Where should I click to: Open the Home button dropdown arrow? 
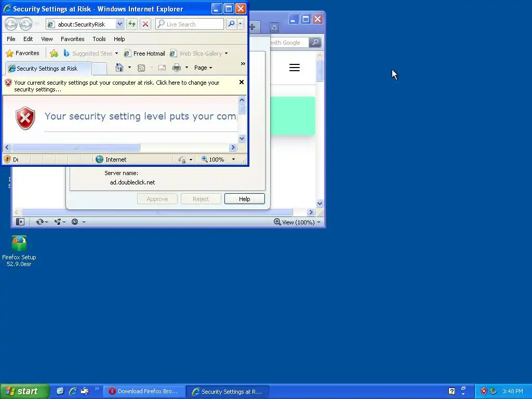(x=129, y=68)
